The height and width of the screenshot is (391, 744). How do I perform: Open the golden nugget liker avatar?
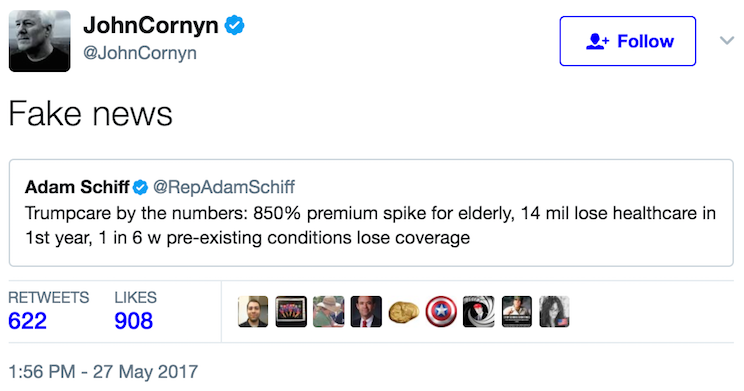point(403,312)
